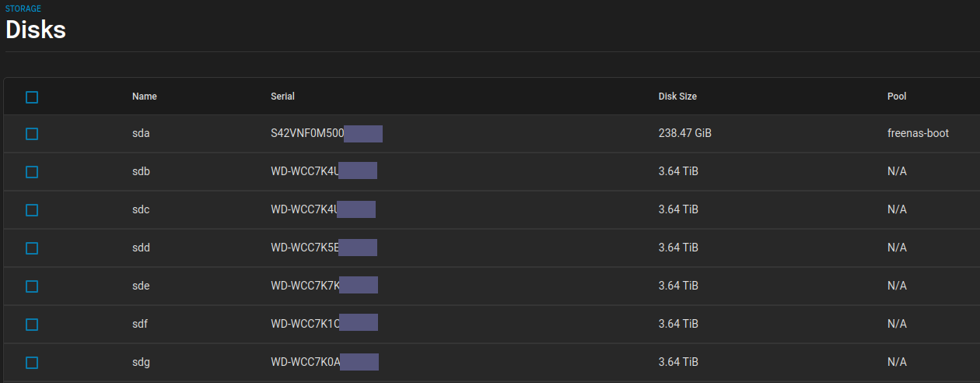Tick the select-all checkbox in the header
The width and height of the screenshot is (980, 383).
tap(32, 97)
